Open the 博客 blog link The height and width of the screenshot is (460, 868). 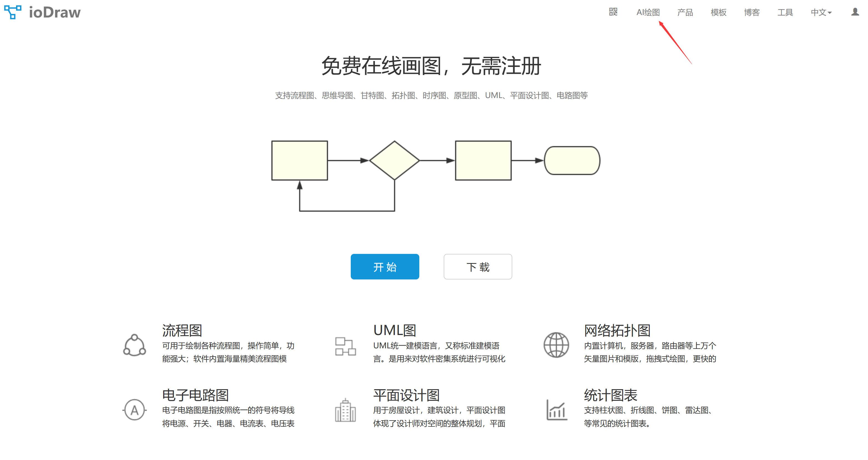[x=752, y=12]
